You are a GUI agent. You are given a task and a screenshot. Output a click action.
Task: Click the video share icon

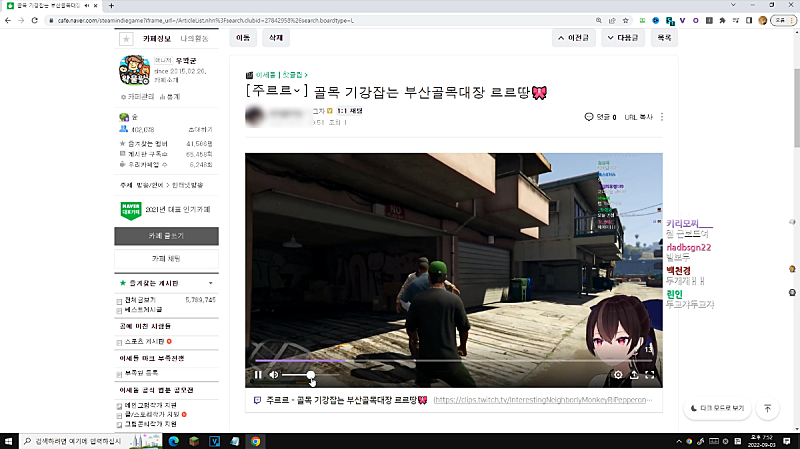coord(634,375)
